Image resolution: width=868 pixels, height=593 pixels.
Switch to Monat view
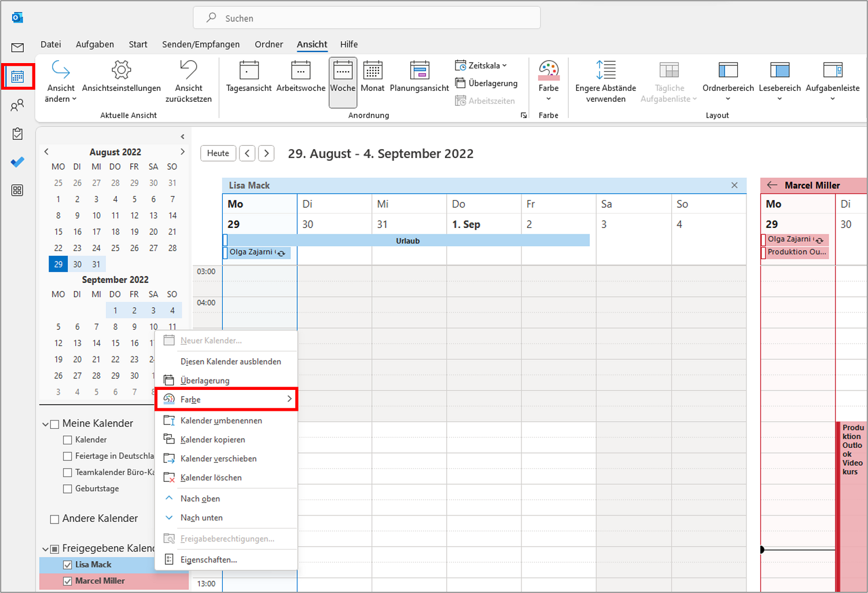tap(373, 76)
